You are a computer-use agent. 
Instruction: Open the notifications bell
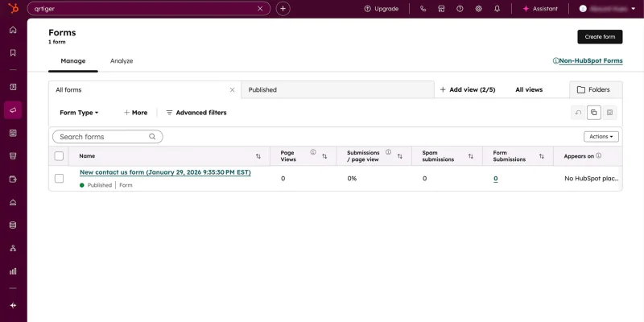[x=497, y=9]
